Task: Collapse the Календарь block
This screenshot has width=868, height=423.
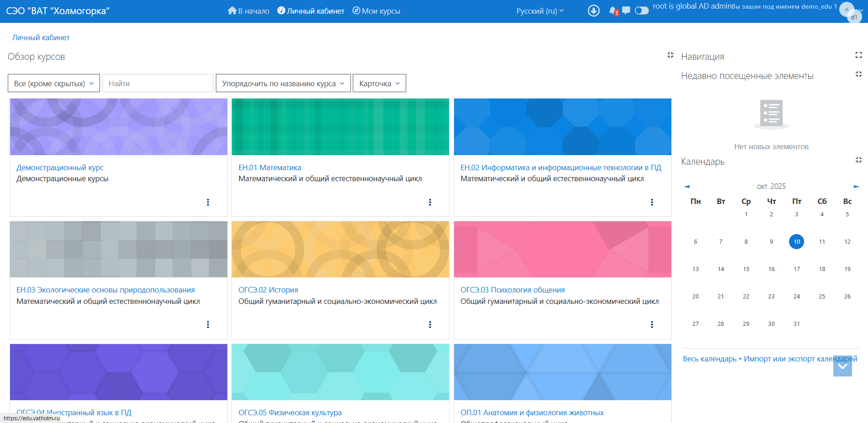Action: pos(858,160)
